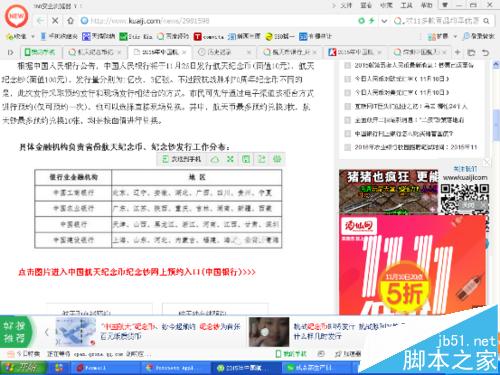
Task: Switch to the 航天币银行 tab
Action: pos(287,52)
